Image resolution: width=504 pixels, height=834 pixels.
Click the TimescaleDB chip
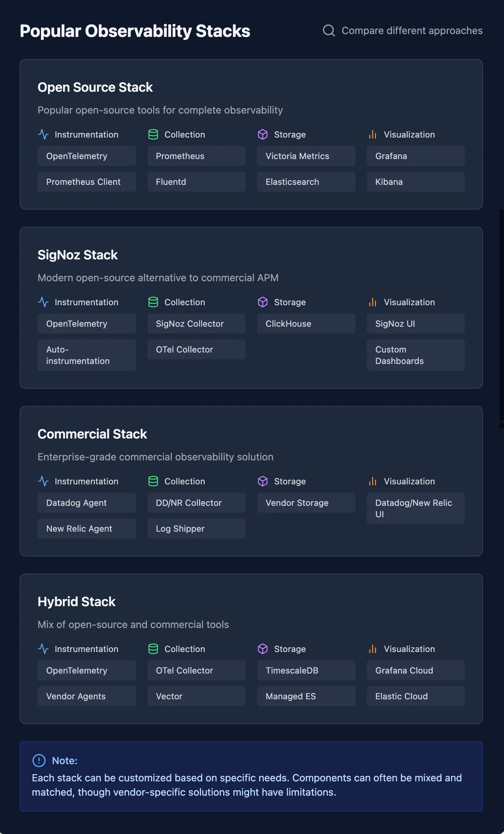pyautogui.click(x=306, y=670)
